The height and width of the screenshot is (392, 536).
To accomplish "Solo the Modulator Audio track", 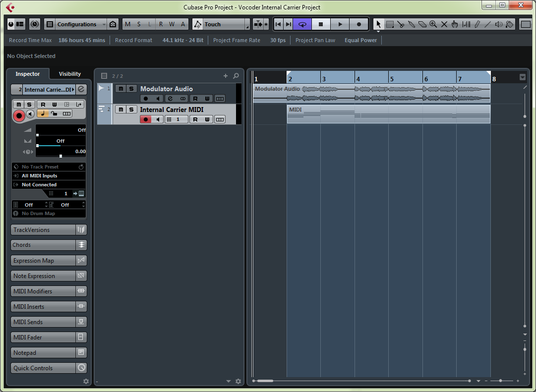I will (x=131, y=89).
